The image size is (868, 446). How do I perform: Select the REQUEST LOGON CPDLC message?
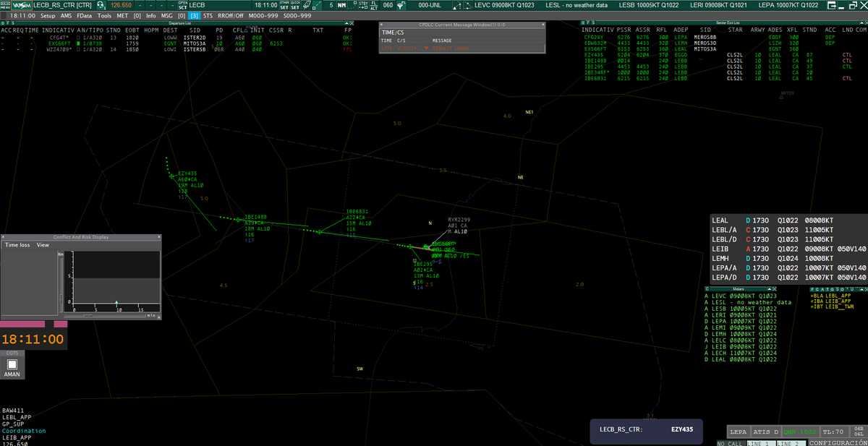click(x=460, y=47)
